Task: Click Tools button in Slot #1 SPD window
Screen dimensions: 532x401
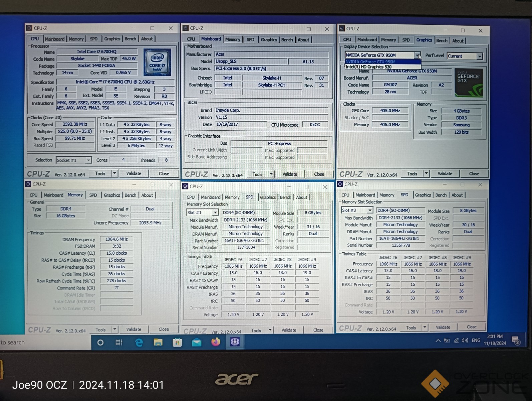Action: pos(256,330)
